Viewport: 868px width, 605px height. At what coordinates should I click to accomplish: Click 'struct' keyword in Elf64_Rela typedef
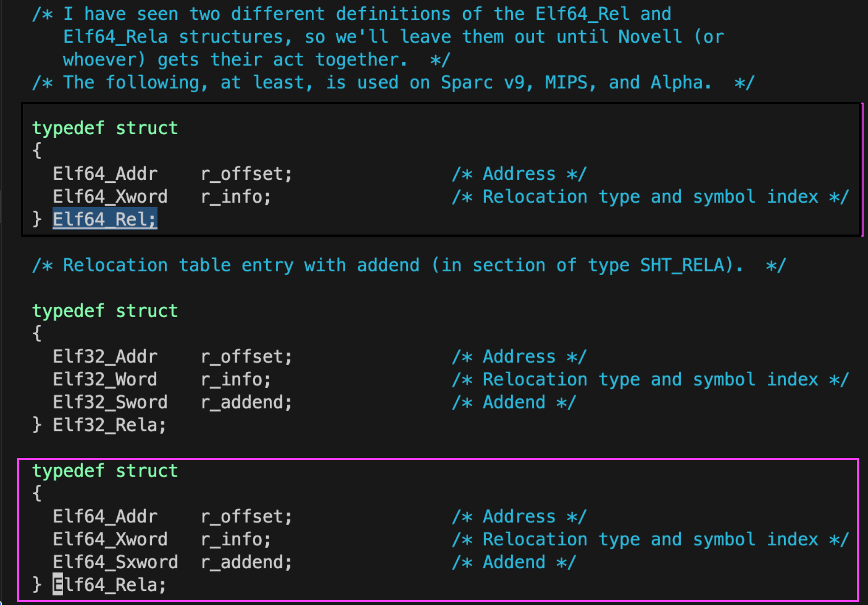pyautogui.click(x=147, y=471)
